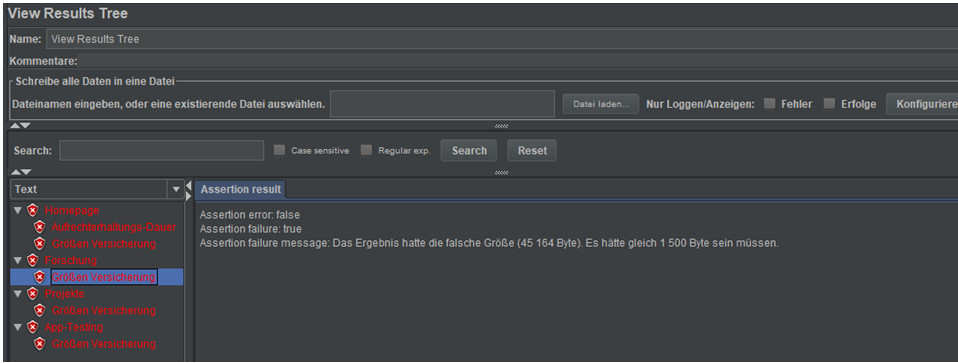
Task: Click into the Name field View Results Tree
Action: (x=502, y=39)
